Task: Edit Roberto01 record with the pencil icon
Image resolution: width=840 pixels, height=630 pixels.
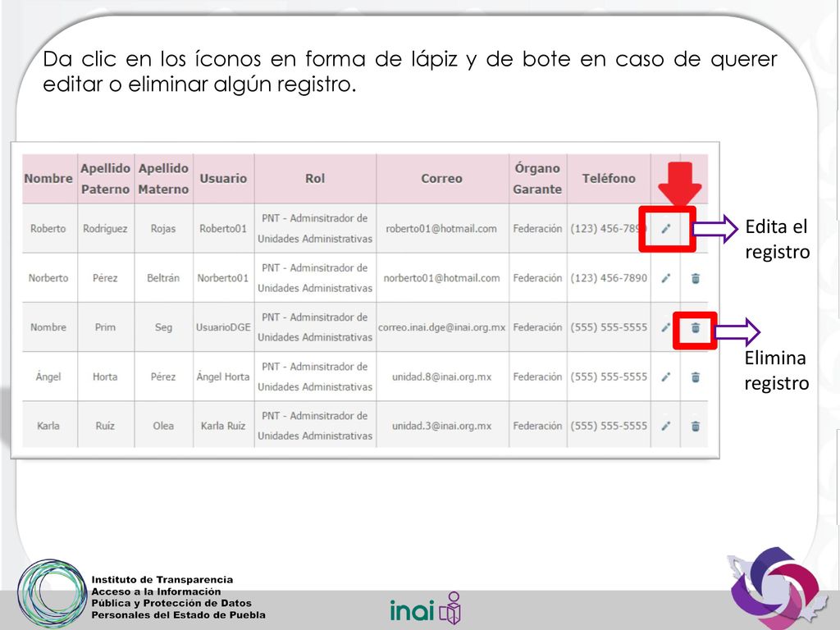Action: pos(665,229)
